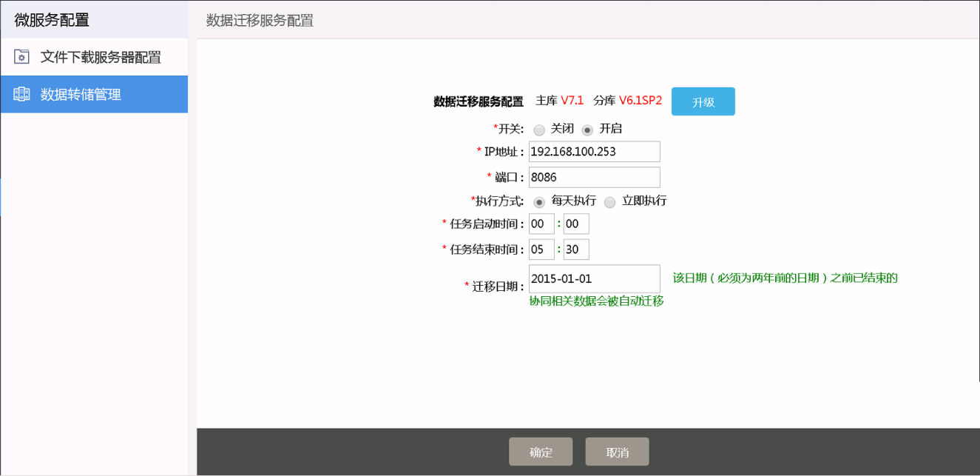Select the port field showing 8086
Screen dimensions: 980x476
coord(593,177)
